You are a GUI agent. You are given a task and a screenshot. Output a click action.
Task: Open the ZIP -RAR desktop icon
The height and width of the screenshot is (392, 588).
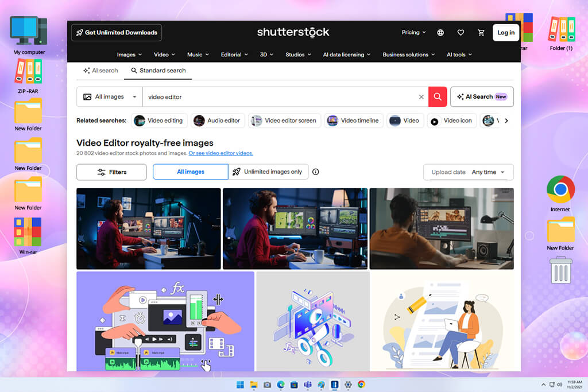pyautogui.click(x=28, y=76)
